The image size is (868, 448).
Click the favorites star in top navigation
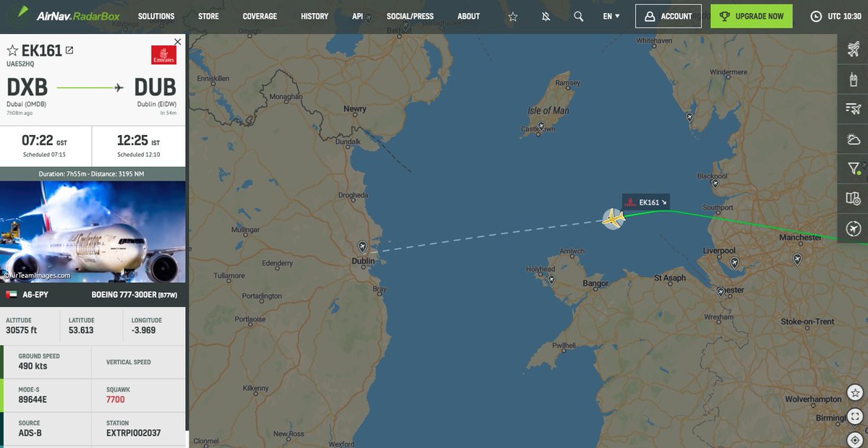pyautogui.click(x=513, y=16)
